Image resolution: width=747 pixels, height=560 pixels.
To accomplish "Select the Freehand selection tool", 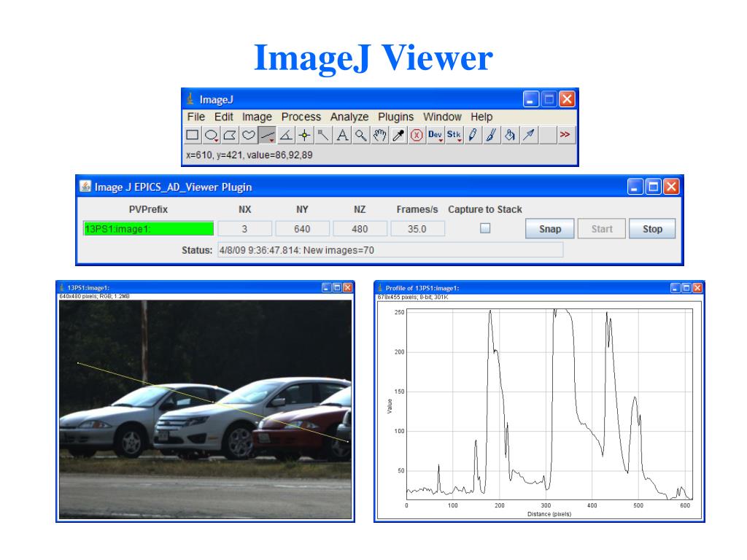I will pyautogui.click(x=248, y=135).
